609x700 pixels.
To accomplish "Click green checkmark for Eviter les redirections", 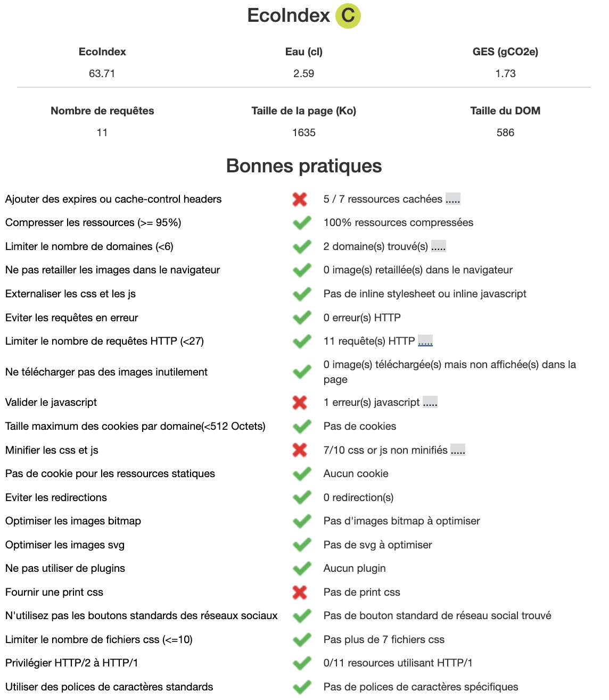I will (302, 497).
